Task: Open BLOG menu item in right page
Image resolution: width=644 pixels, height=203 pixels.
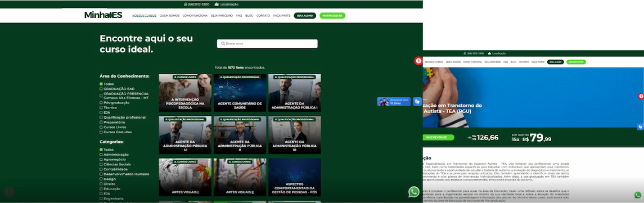Action: point(514,62)
